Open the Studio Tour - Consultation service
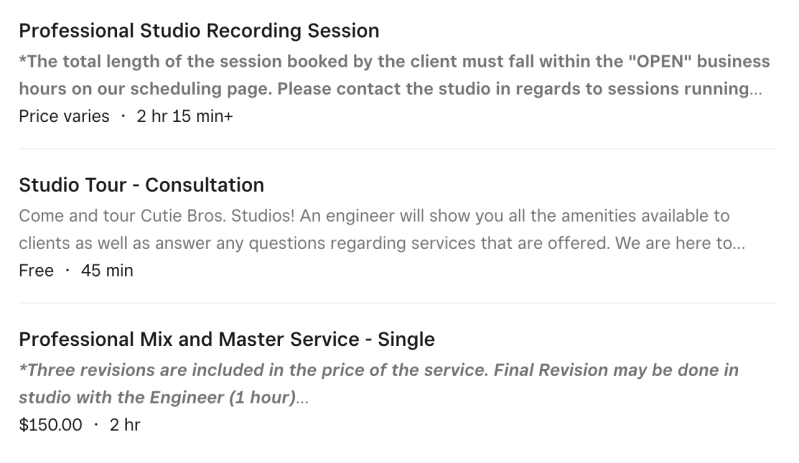This screenshot has width=799, height=463. pyautogui.click(x=141, y=185)
